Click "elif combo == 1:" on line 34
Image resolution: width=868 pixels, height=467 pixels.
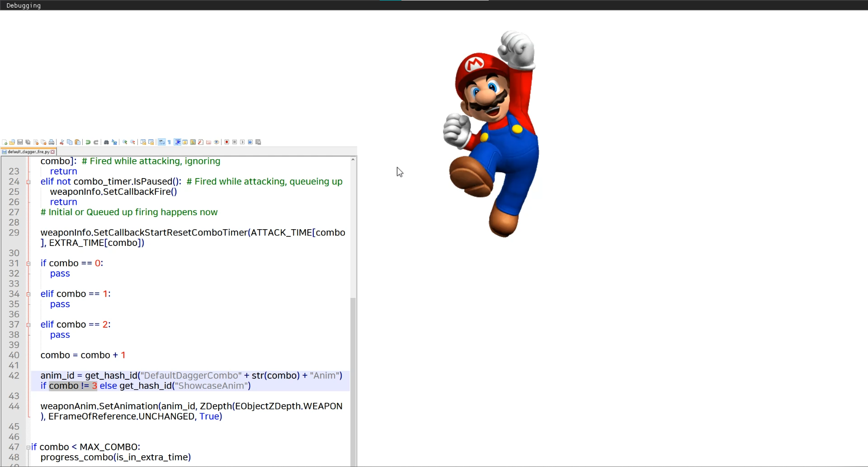pos(75,294)
